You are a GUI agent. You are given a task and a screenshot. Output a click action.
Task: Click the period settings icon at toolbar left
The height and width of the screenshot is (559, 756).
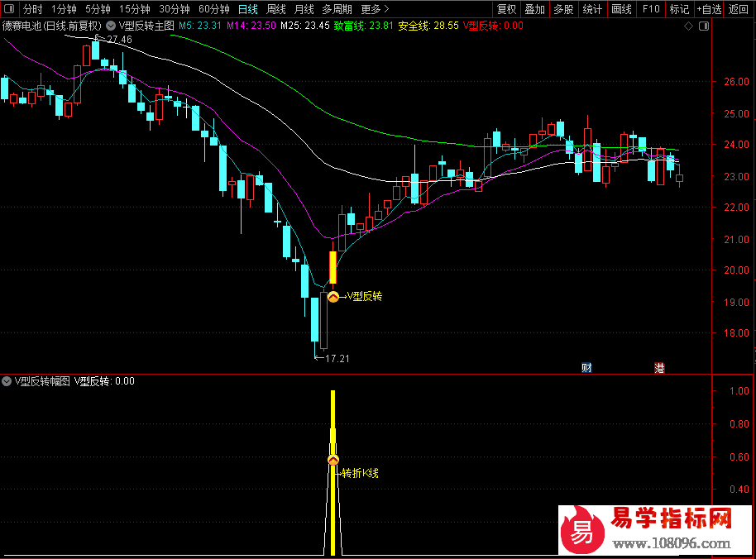(9, 10)
